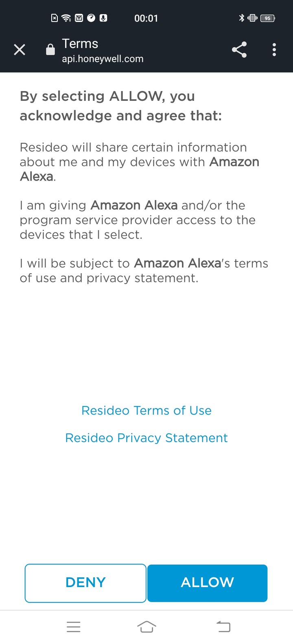Screen dimensions: 293x644
Task: Go back using the navigation back icon
Action: click(x=223, y=627)
